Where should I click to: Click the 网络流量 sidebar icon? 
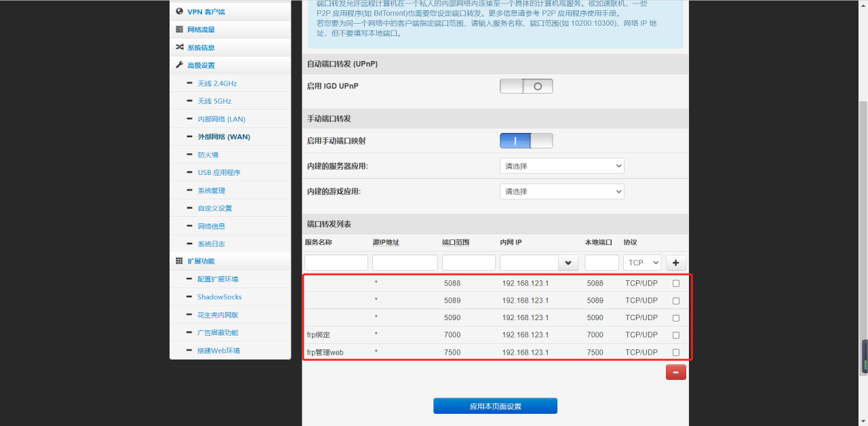(x=179, y=30)
